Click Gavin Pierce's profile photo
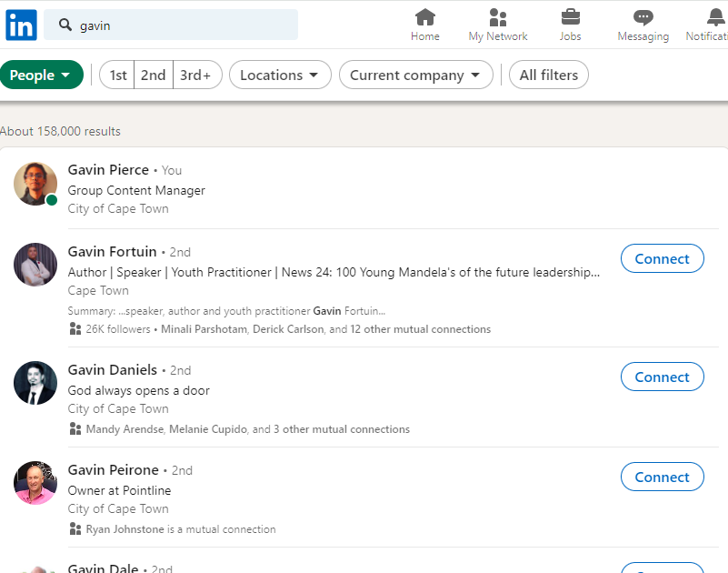The image size is (728, 573). point(35,184)
